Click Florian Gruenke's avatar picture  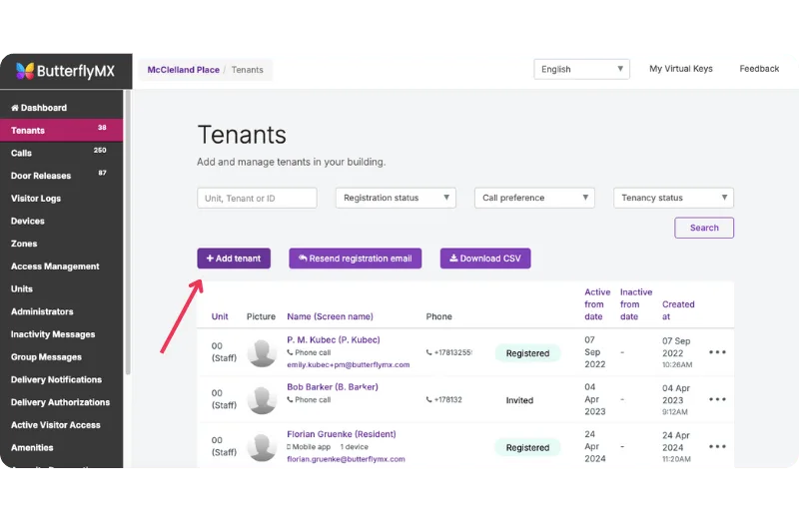pyautogui.click(x=262, y=447)
